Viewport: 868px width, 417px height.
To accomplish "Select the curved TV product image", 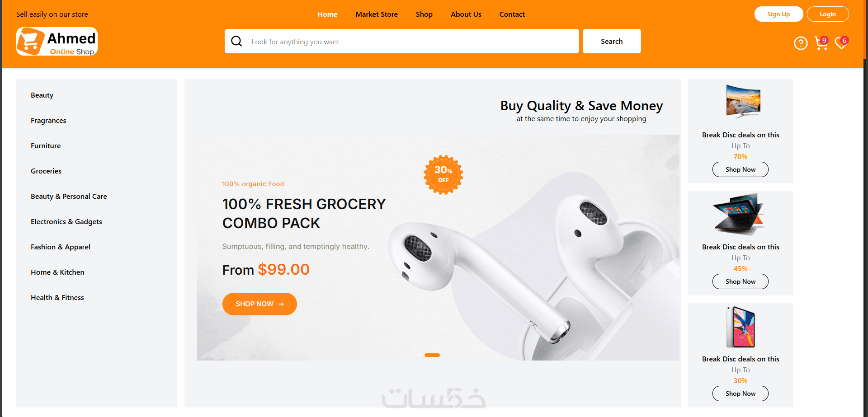I will point(743,102).
